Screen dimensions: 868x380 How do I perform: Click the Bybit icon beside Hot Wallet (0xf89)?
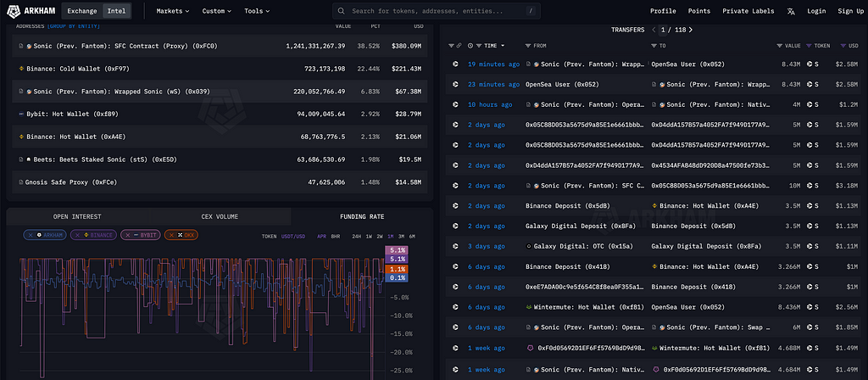[21, 115]
